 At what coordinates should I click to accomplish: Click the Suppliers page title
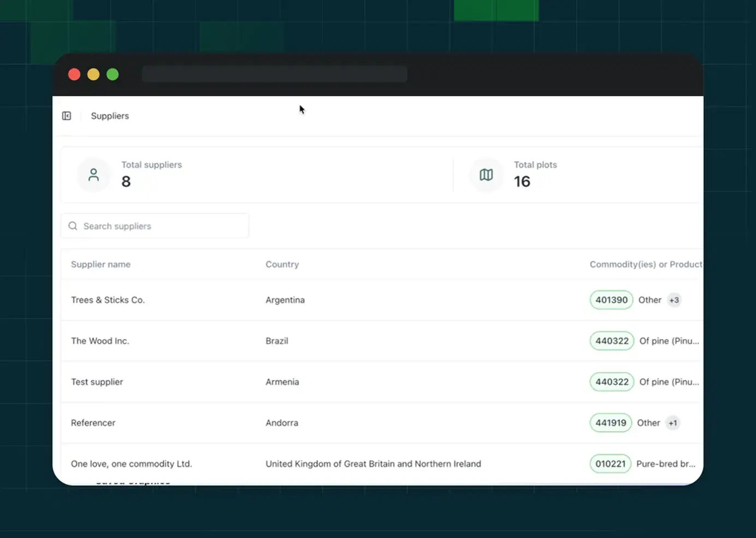click(x=110, y=115)
